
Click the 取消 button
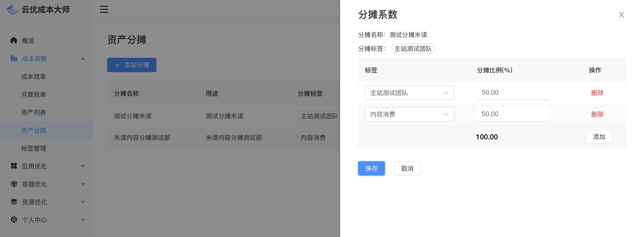(x=407, y=168)
